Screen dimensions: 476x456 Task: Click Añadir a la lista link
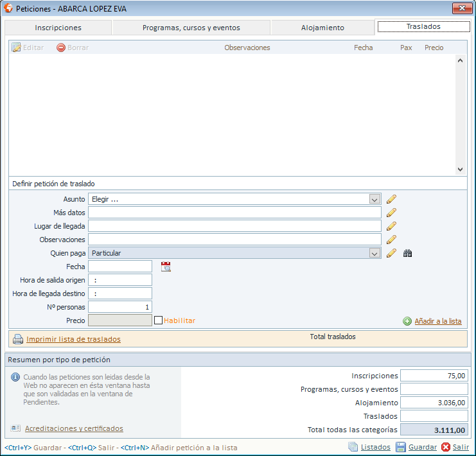(x=437, y=321)
